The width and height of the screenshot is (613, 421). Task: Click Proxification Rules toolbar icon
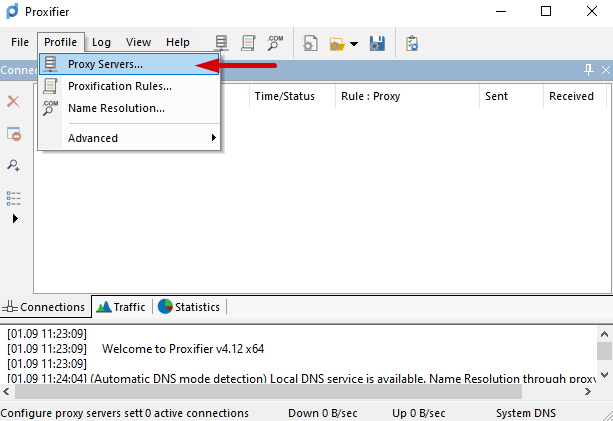(x=248, y=43)
